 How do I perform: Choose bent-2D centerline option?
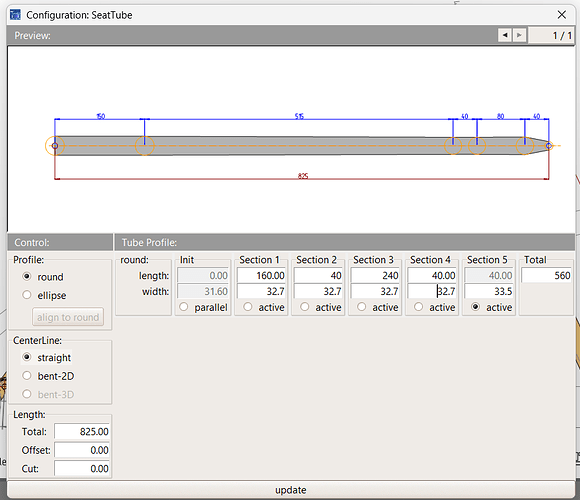coord(27,376)
